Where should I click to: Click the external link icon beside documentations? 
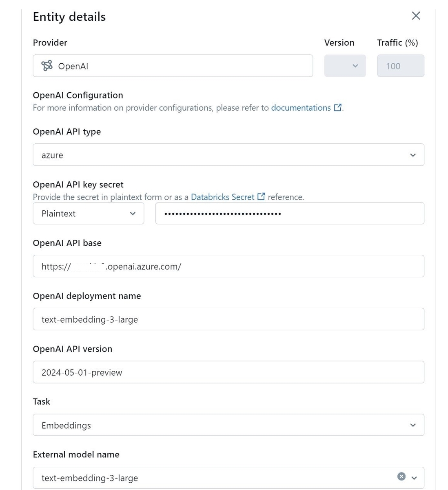[338, 107]
